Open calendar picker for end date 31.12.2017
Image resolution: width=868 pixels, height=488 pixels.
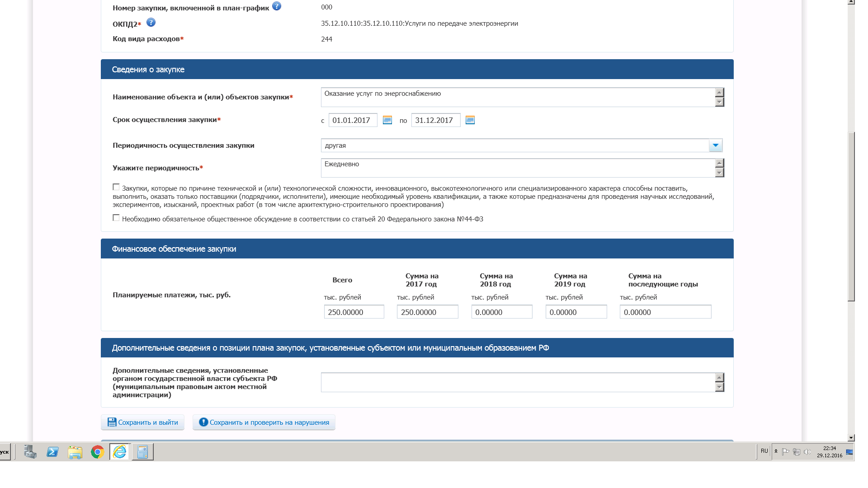[x=470, y=120]
